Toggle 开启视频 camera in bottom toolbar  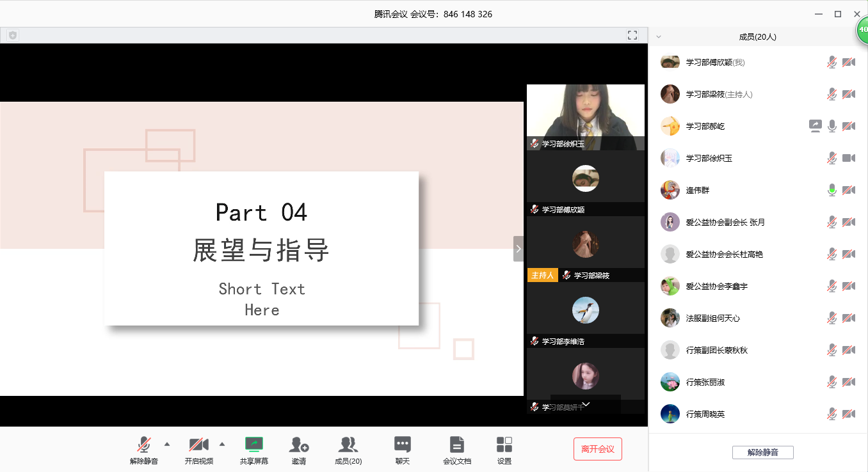198,444
